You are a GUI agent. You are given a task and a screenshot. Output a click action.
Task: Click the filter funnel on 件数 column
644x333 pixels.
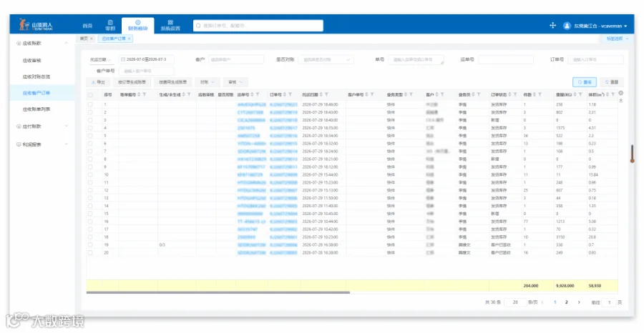pos(540,95)
